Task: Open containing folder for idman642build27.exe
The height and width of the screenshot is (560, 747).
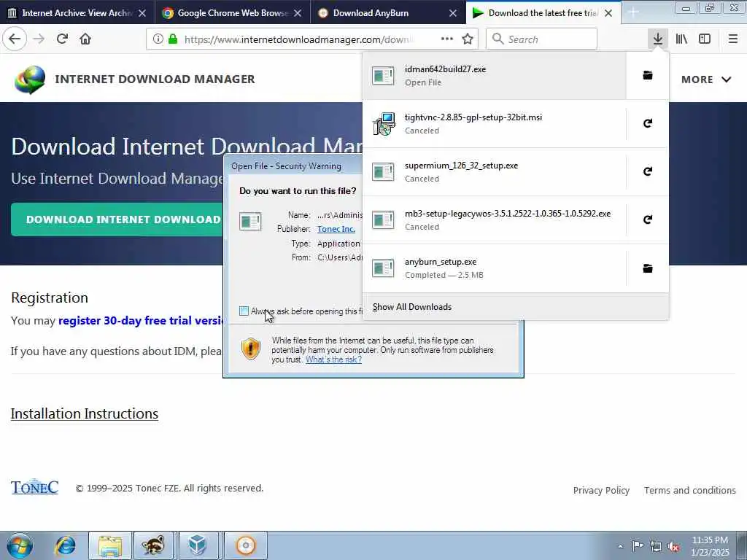Action: click(648, 75)
